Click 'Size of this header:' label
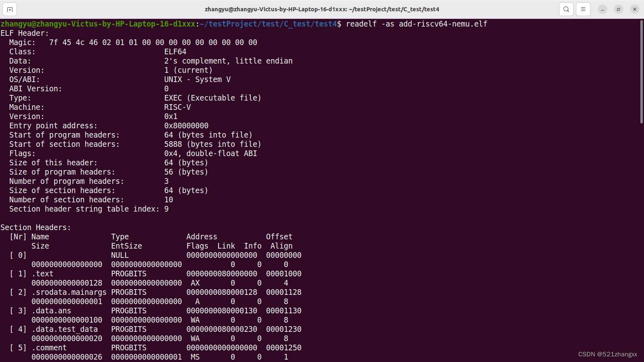 [x=54, y=162]
